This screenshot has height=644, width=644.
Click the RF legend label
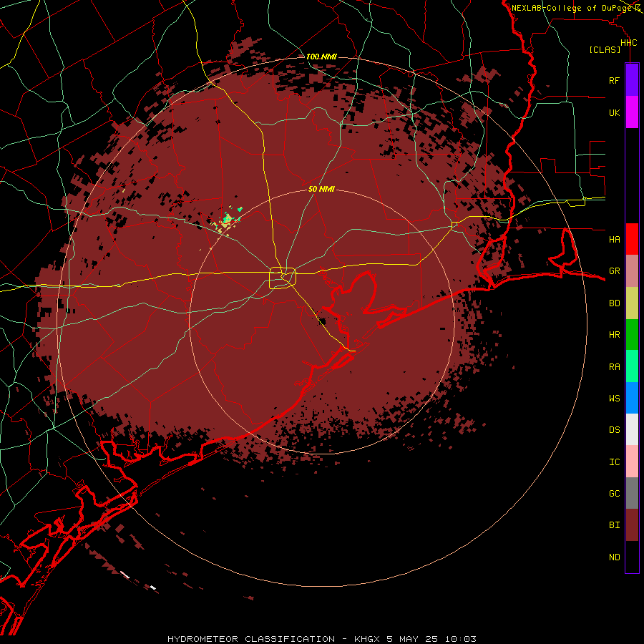coord(614,80)
